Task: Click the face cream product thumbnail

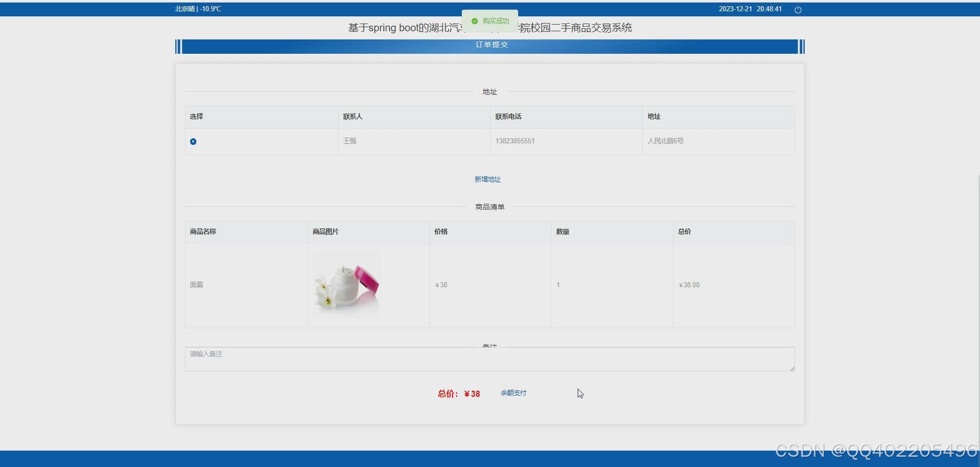Action: (347, 285)
